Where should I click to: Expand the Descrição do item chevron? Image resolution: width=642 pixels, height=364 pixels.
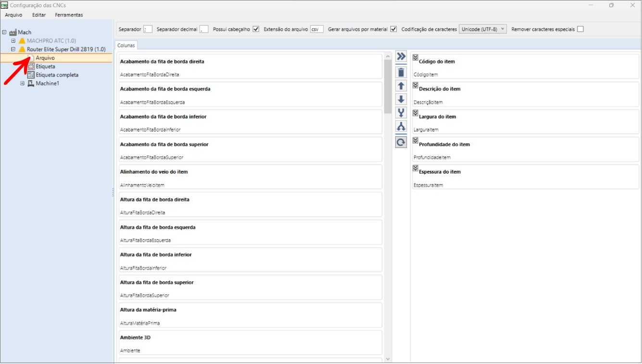(416, 85)
